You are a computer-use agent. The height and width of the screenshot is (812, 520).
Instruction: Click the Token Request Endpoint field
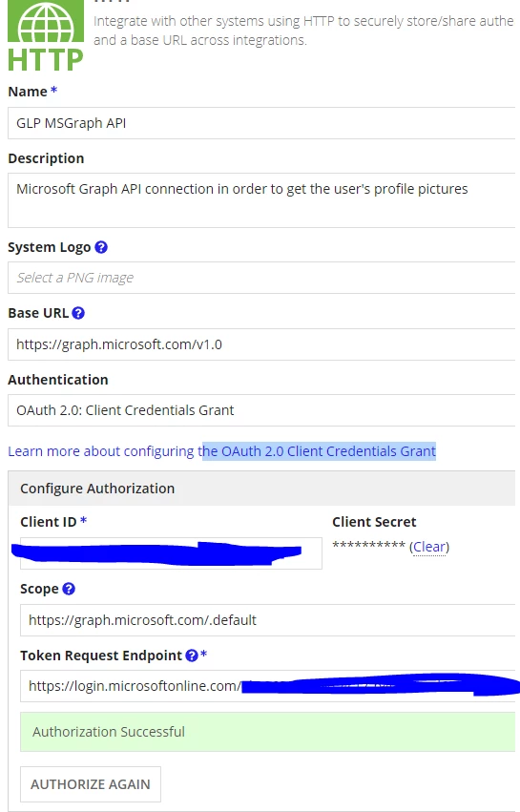tap(268, 686)
